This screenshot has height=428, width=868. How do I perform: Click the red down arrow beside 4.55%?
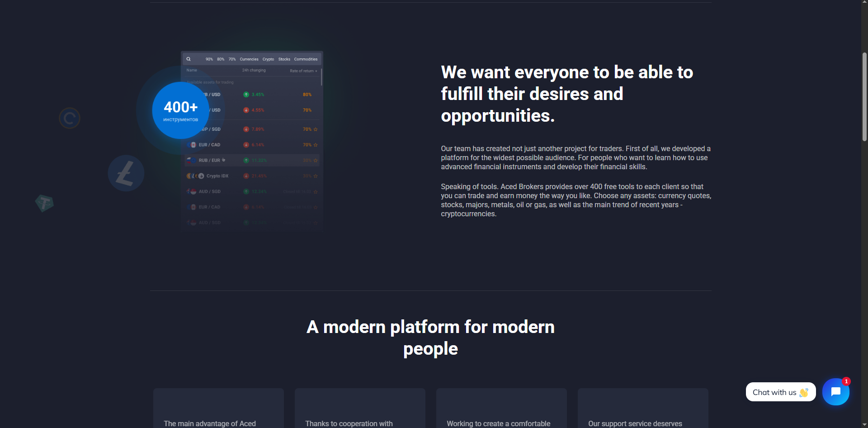(x=246, y=110)
